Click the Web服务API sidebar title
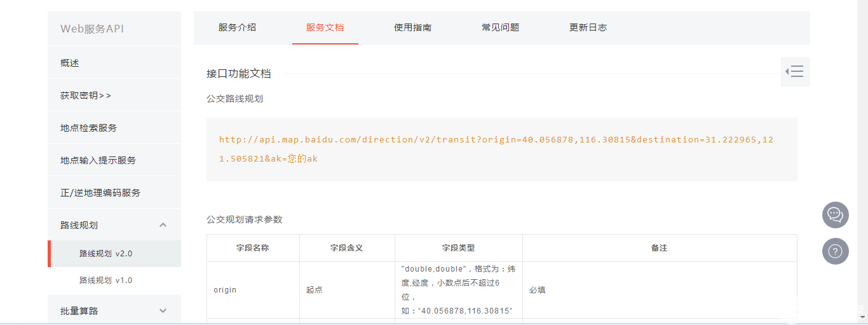The height and width of the screenshot is (325, 868). 92,29
